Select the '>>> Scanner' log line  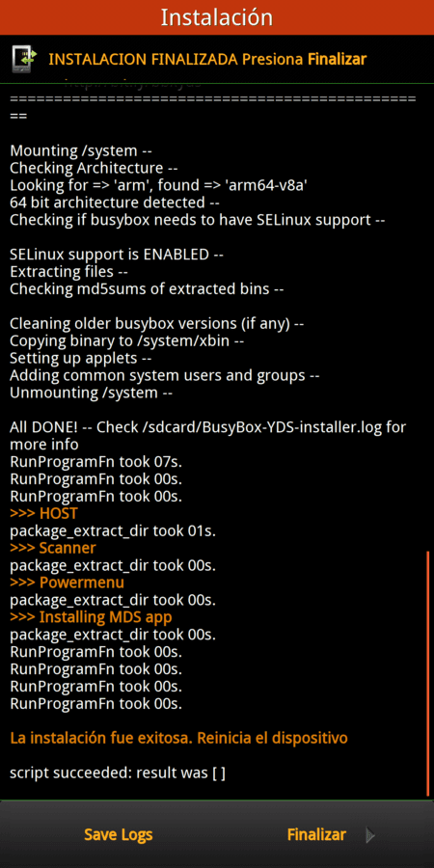click(x=53, y=548)
